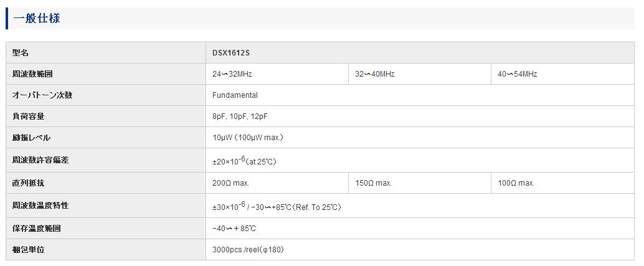644x266 pixels.
Task: Select the 32〜40MHz frequency range cell
Action: point(374,74)
